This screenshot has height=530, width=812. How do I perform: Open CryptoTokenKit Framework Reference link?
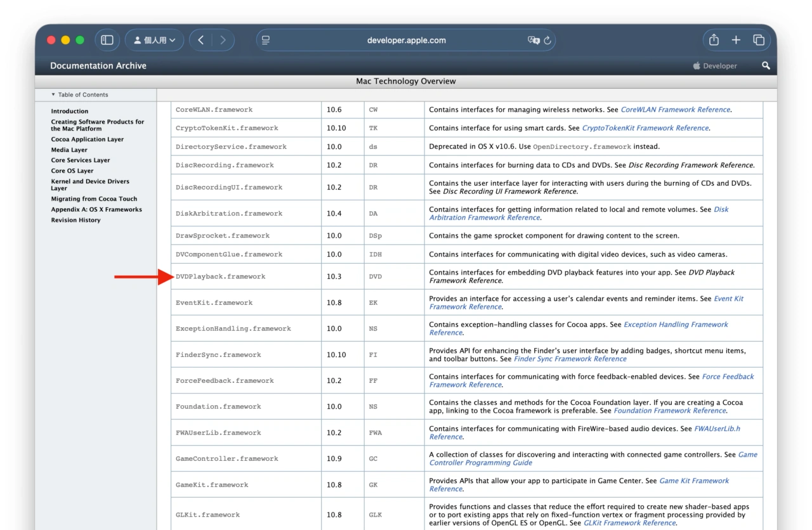tap(645, 128)
